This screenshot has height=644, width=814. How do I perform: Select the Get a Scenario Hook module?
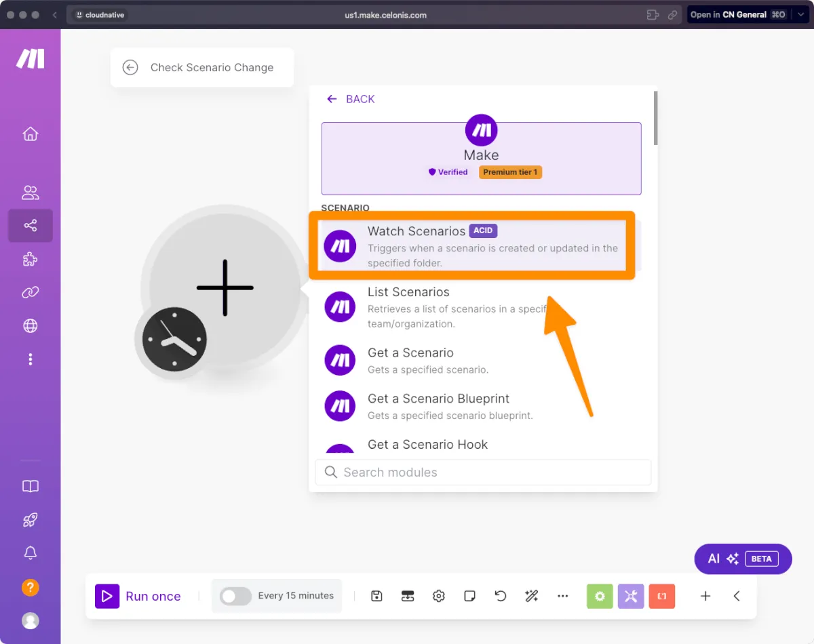click(480, 445)
